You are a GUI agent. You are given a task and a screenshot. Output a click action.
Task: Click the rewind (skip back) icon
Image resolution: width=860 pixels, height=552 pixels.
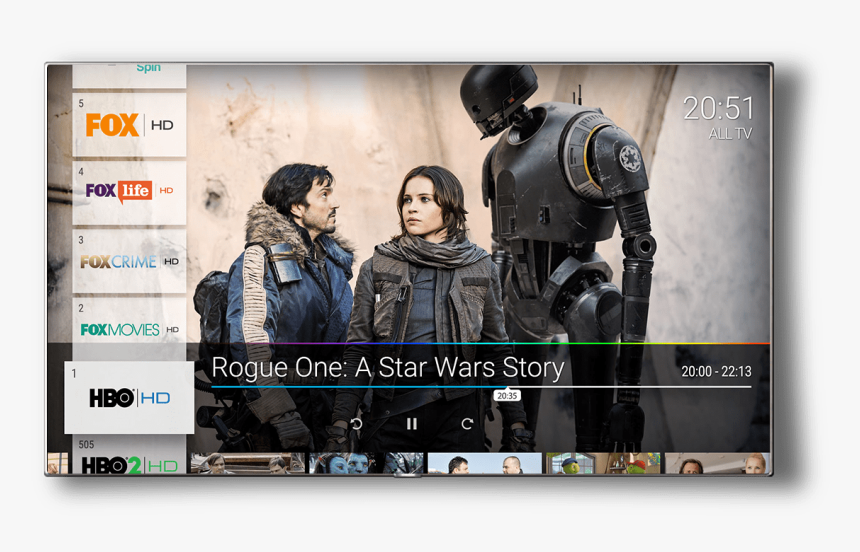click(x=357, y=424)
